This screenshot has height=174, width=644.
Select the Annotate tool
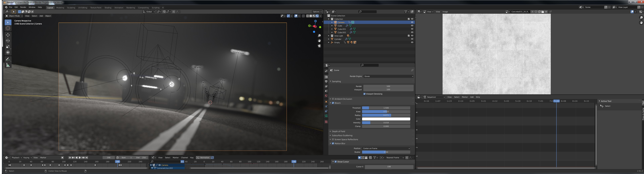click(x=8, y=59)
